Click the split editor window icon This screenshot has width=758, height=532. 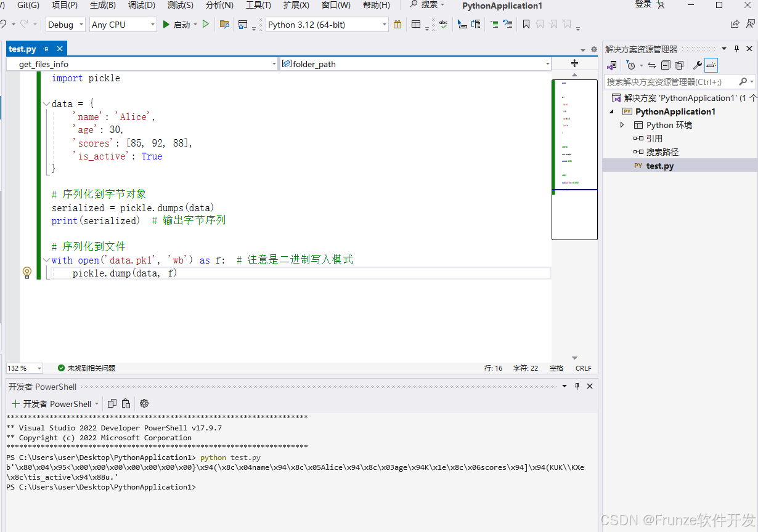pyautogui.click(x=574, y=63)
